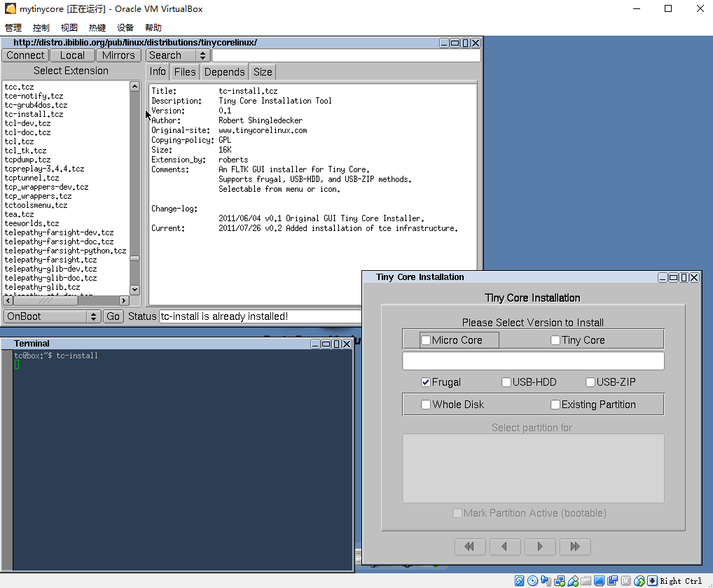Click the optical disc icon in VirtualBox status bar

[532, 581]
